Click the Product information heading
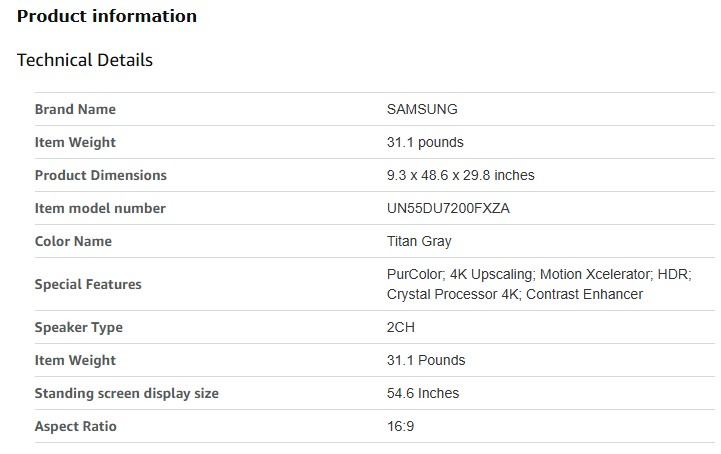 (107, 16)
